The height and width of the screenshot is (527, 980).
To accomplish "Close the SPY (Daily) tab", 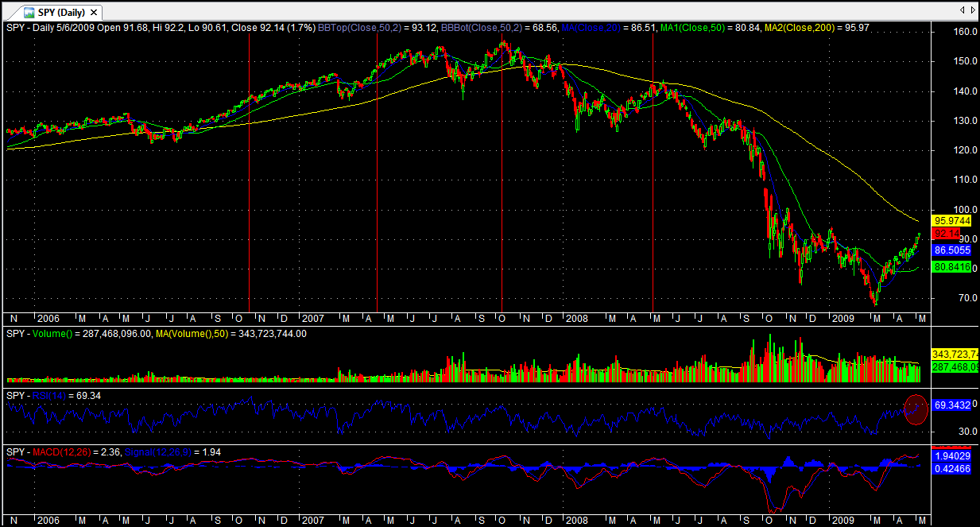I will point(94,13).
